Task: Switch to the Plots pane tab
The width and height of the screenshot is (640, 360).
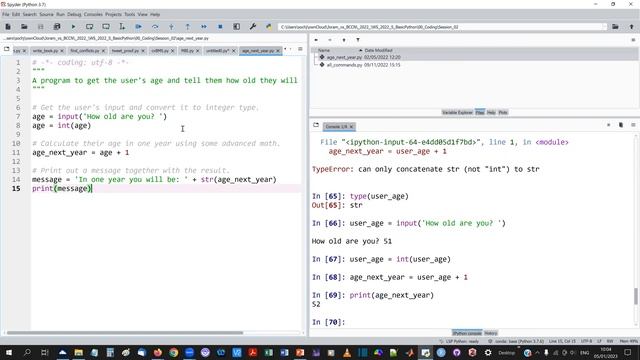Action: click(503, 112)
